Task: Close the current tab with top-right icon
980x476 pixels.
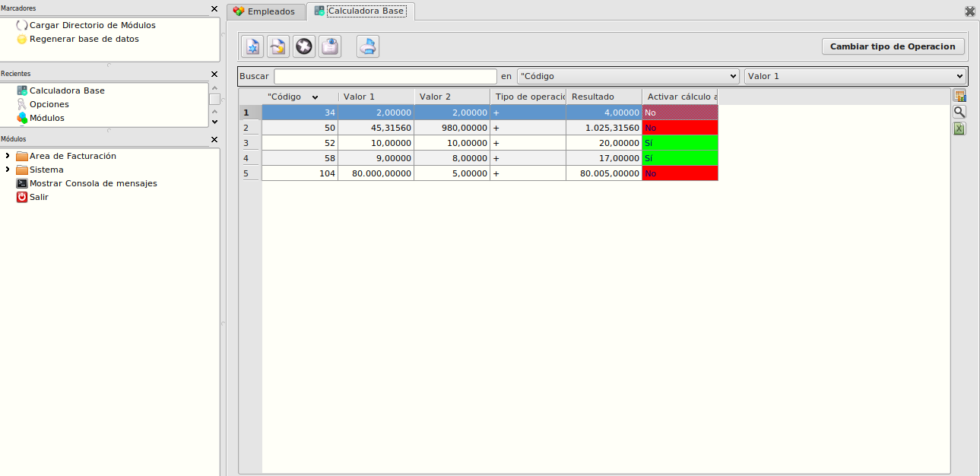Action: tap(970, 11)
